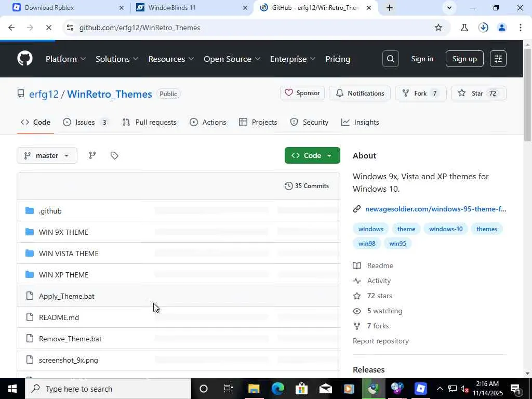Stop page loading in Chrome toolbar
The height and width of the screenshot is (399, 532).
[x=48, y=28]
